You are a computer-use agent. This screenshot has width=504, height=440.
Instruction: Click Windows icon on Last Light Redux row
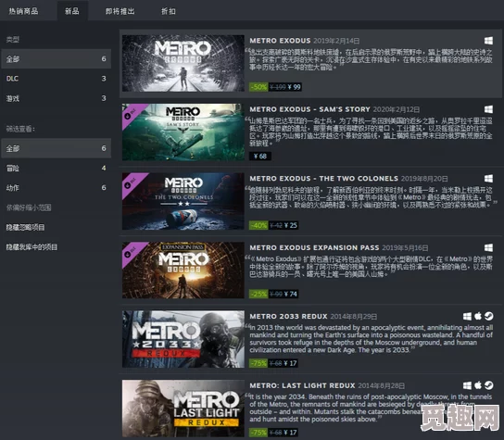pos(467,385)
